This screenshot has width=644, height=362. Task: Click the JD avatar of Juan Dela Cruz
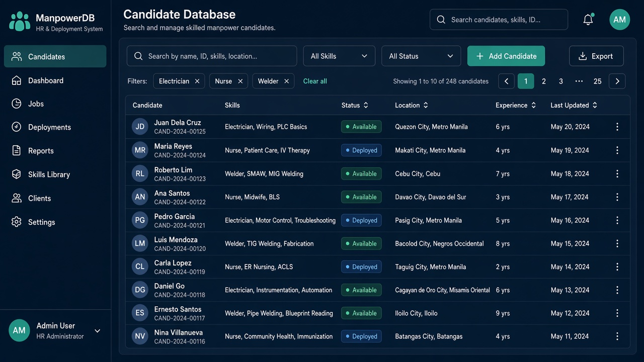[x=140, y=127]
